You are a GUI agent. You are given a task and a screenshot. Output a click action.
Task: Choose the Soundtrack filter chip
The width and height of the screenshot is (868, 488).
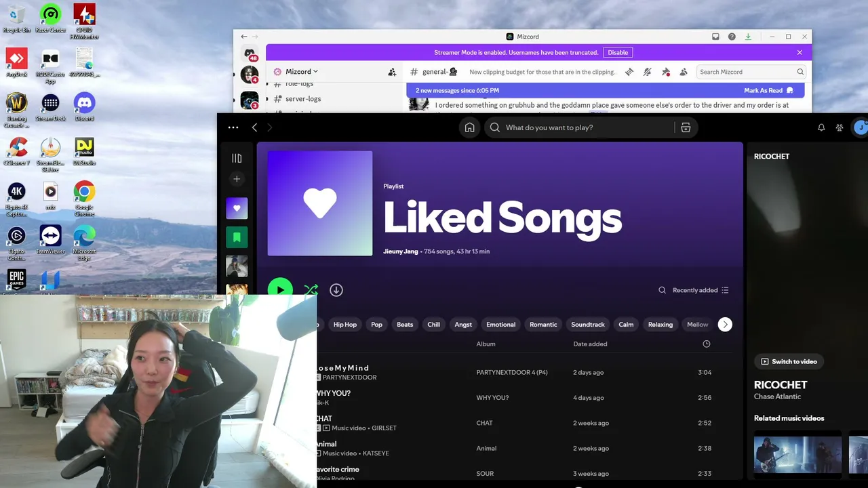click(588, 325)
